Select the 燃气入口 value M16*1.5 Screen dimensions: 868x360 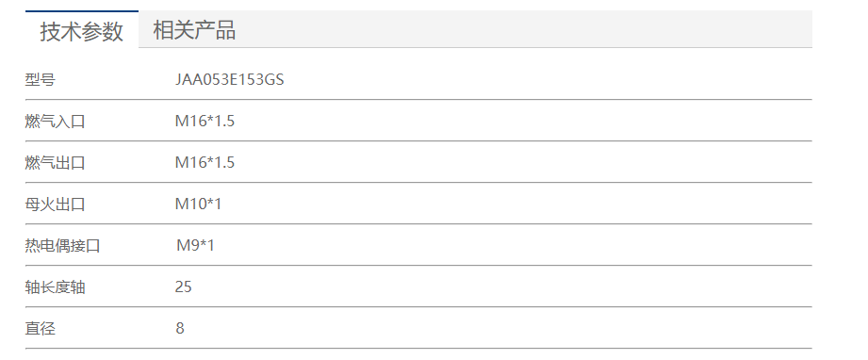point(205,121)
